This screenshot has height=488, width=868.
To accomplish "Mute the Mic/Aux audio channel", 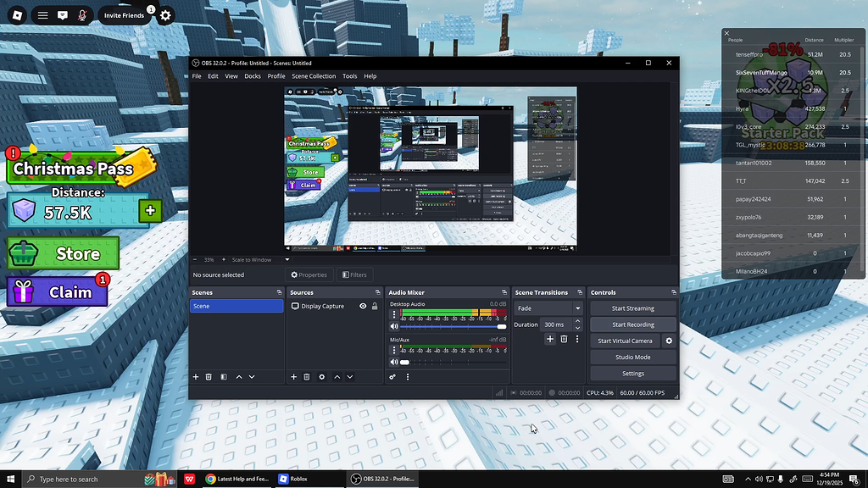I will pos(395,361).
